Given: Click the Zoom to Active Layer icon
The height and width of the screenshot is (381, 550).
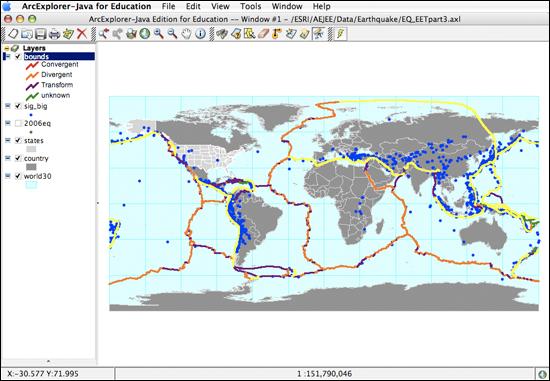Looking at the screenshot, I should pos(131,34).
